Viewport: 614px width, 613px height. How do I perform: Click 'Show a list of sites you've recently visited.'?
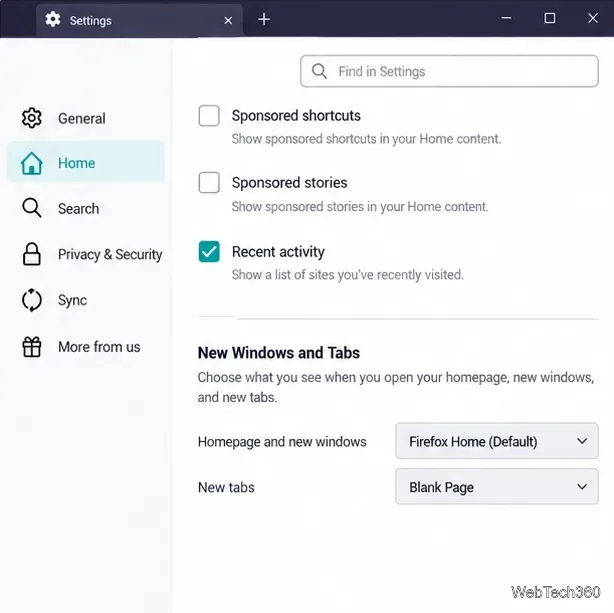coord(348,275)
